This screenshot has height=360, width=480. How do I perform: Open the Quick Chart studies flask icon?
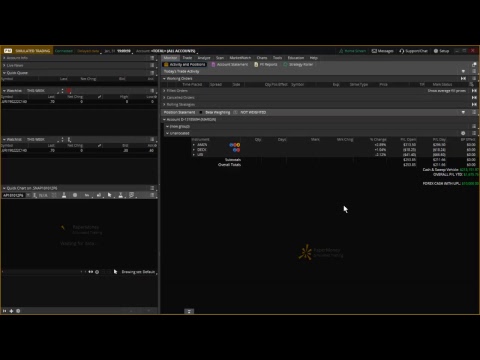point(64,195)
